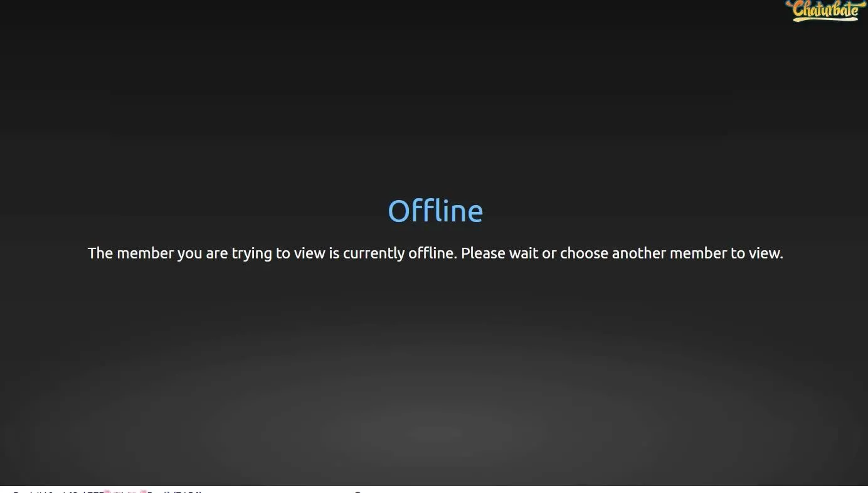Click the cut-off text below the player

pyautogui.click(x=107, y=491)
